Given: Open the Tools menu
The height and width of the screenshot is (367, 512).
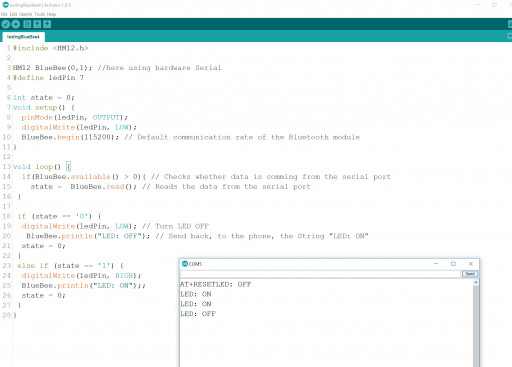Looking at the screenshot, I should pos(39,14).
